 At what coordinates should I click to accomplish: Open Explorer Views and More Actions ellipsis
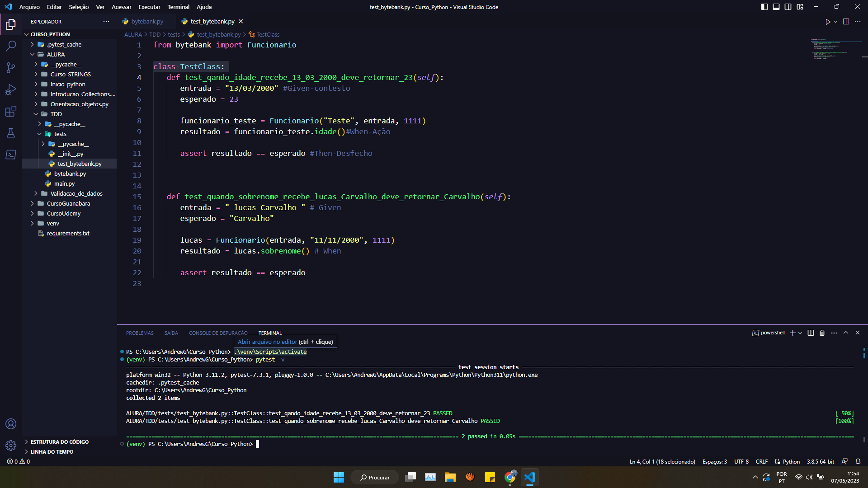click(106, 22)
